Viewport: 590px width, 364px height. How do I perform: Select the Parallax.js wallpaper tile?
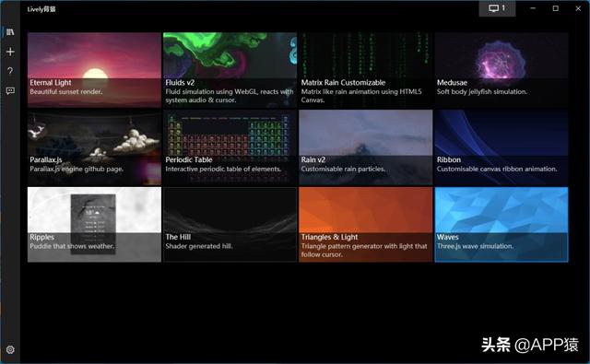pyautogui.click(x=94, y=147)
